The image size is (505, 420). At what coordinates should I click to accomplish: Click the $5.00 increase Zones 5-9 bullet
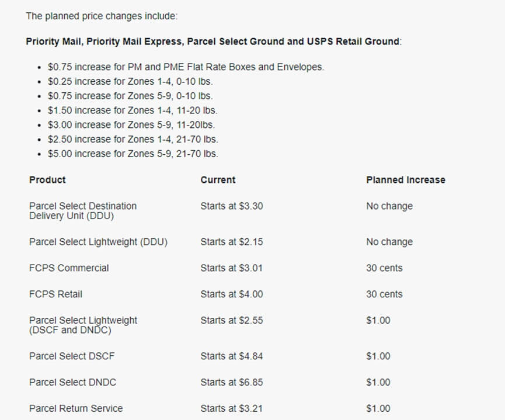click(x=133, y=154)
